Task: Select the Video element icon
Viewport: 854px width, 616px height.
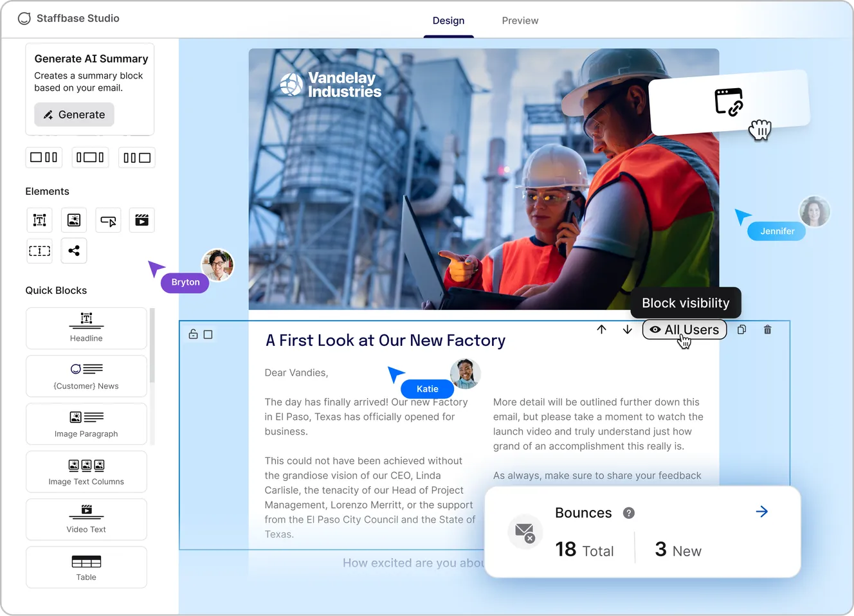Action: [142, 221]
